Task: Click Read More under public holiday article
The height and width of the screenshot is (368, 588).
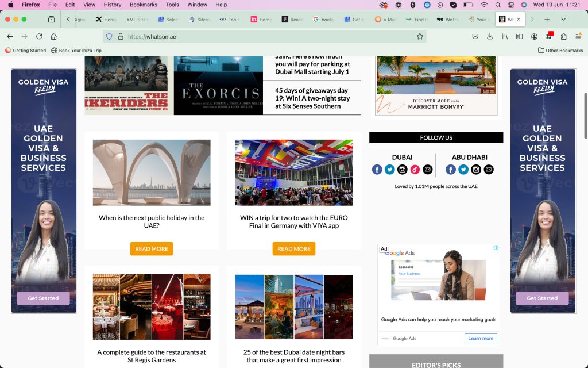Action: pyautogui.click(x=152, y=249)
